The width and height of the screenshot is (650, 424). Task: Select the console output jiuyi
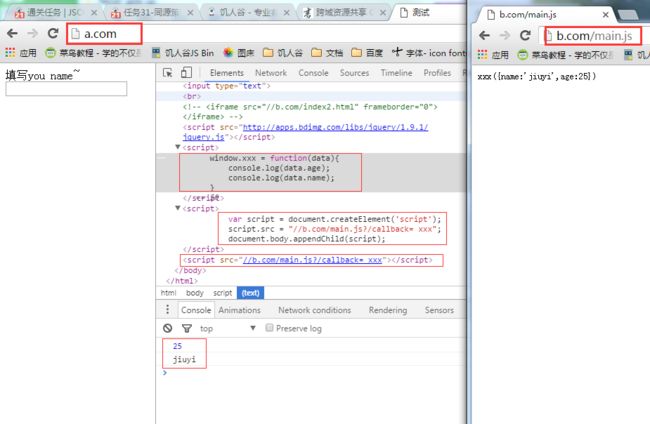(x=184, y=359)
